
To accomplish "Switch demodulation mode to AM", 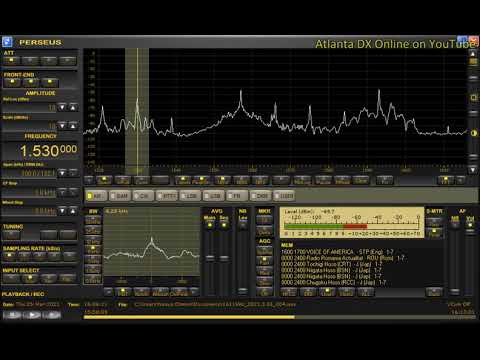I will point(97,196).
